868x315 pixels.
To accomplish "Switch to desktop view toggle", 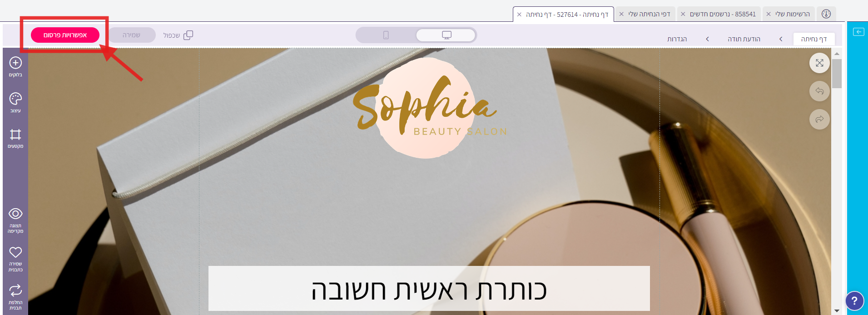I will (x=446, y=35).
